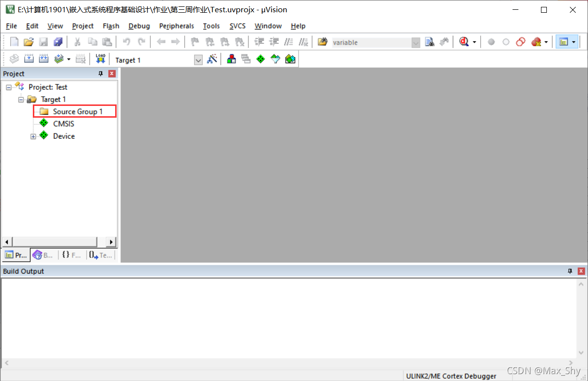Image resolution: width=588 pixels, height=381 pixels.
Task: Open the Batch Build dropdown arrow
Action: tap(69, 59)
